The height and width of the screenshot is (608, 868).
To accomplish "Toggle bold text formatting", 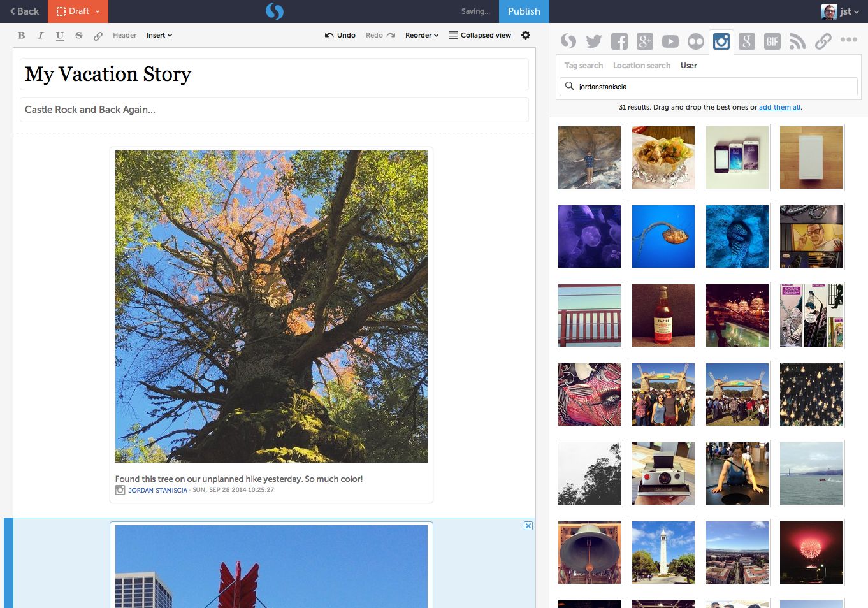I will click(22, 36).
